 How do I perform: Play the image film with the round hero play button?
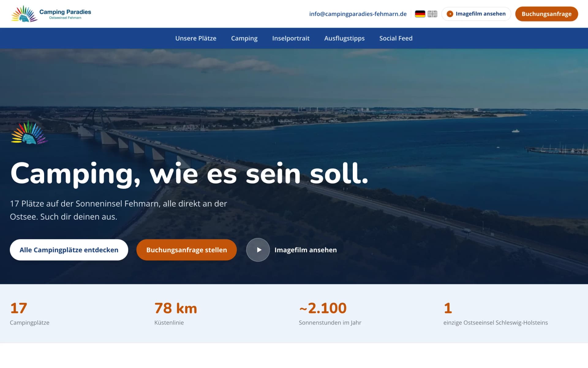pyautogui.click(x=258, y=250)
